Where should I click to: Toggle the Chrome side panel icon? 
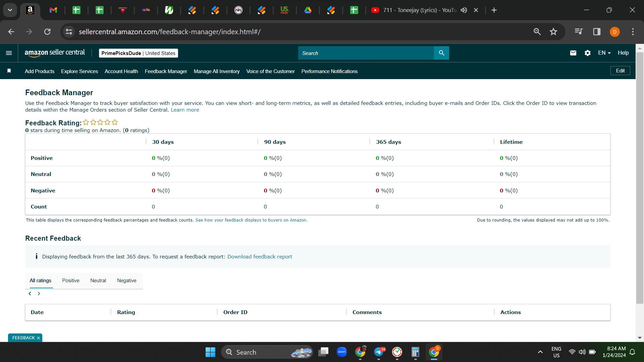pyautogui.click(x=597, y=32)
